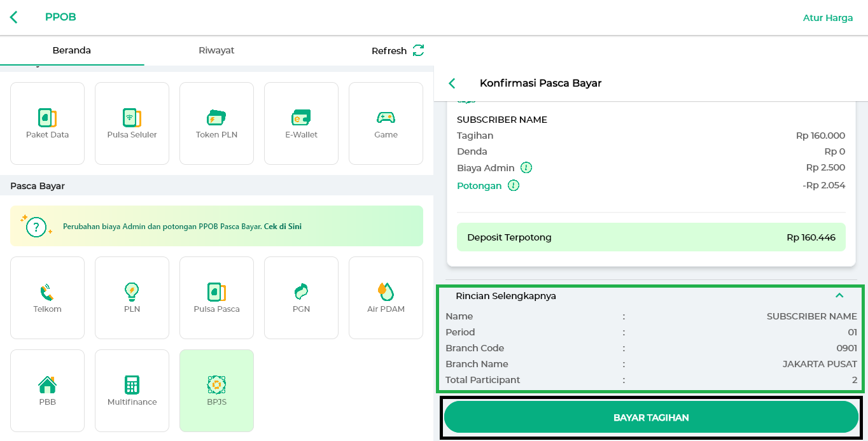Click the Biaya Admin info icon
The image size is (868, 441).
click(x=526, y=168)
